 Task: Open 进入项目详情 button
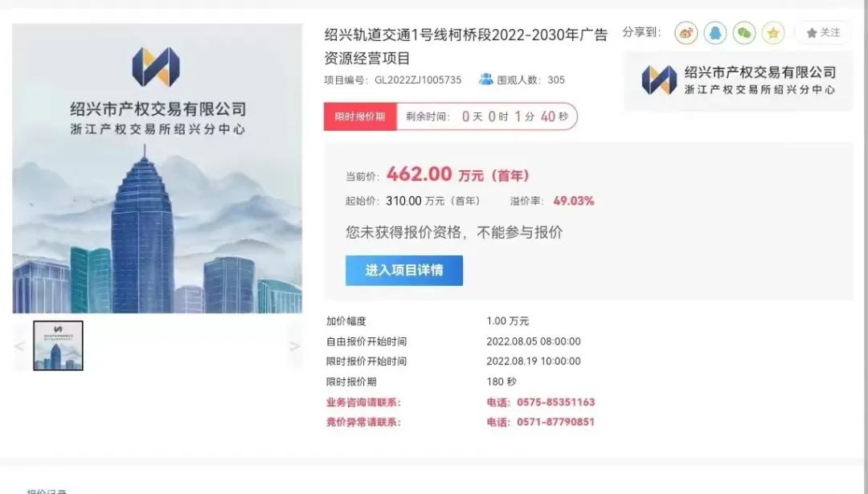click(x=404, y=271)
